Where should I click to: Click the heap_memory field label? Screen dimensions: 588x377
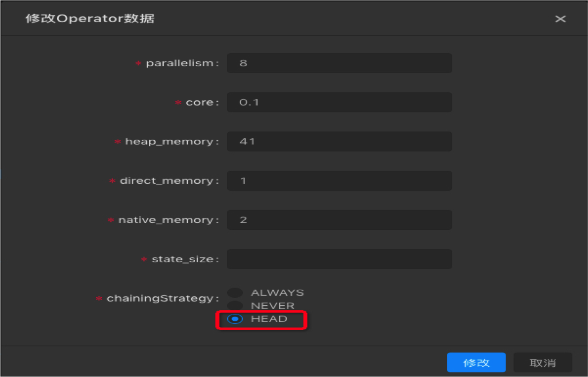pyautogui.click(x=169, y=142)
